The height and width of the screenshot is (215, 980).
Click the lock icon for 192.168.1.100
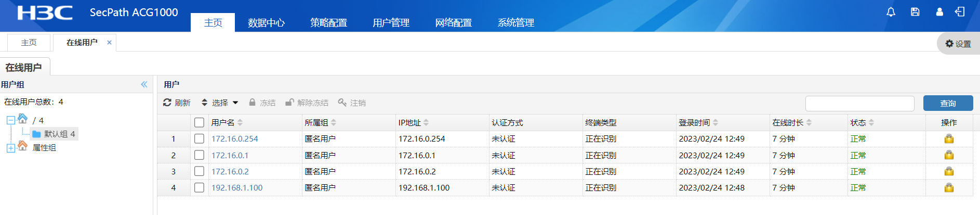(949, 188)
